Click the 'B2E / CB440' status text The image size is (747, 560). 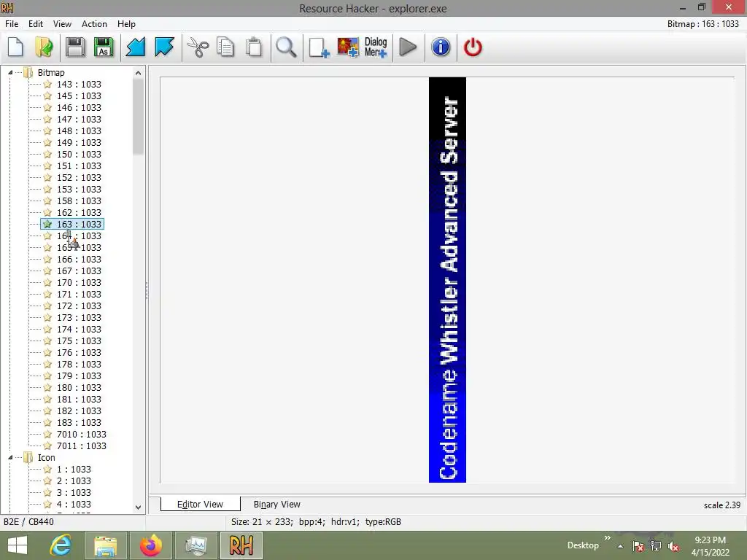point(28,521)
